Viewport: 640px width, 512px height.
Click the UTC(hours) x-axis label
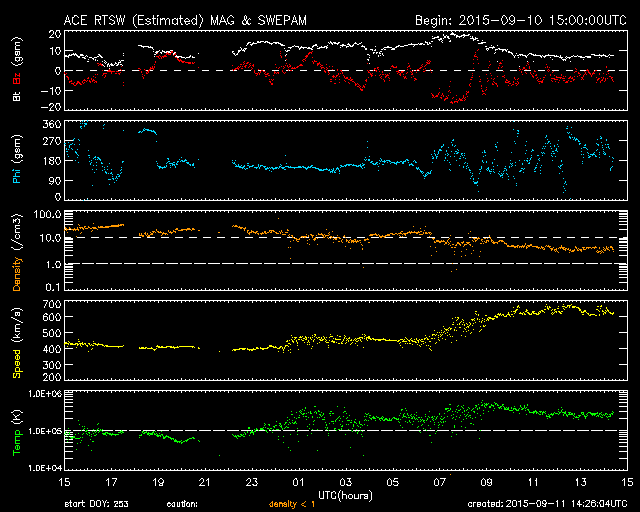tap(345, 495)
